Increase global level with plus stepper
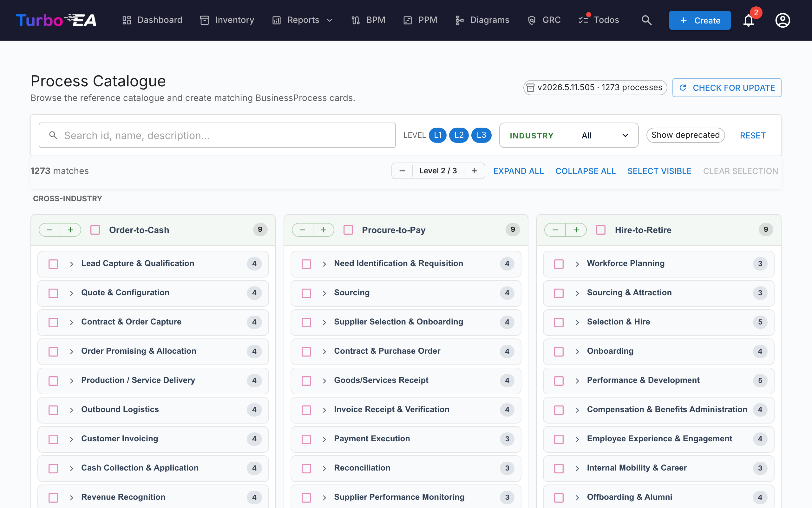The image size is (812, 508). 474,171
